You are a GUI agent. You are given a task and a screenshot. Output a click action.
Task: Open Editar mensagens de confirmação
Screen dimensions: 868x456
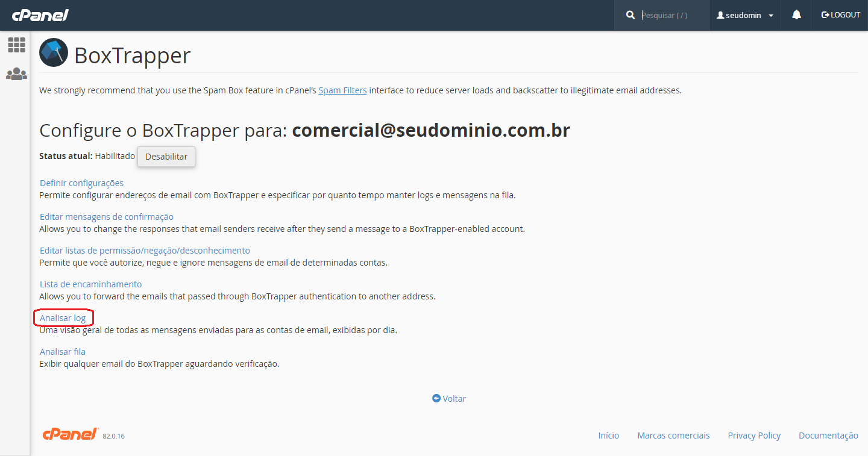tap(107, 217)
